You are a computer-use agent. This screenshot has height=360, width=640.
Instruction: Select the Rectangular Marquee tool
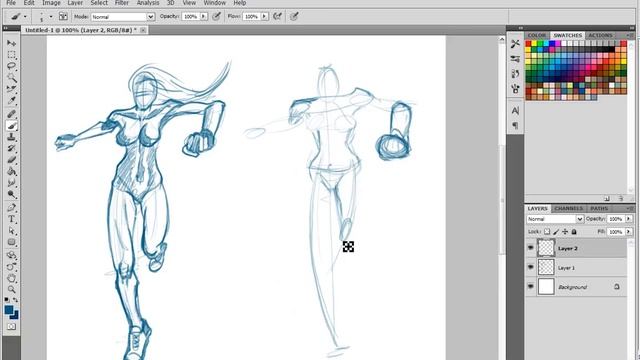[x=11, y=55]
